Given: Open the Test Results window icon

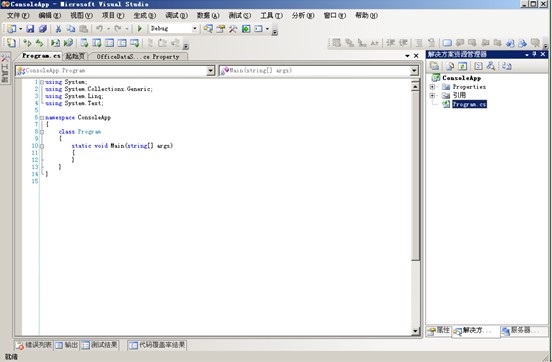Looking at the screenshot, I should (109, 43).
